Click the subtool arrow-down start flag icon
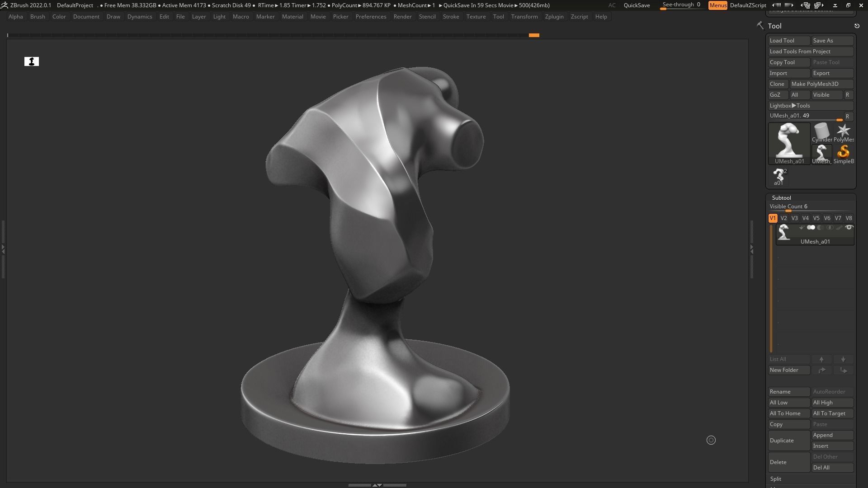This screenshot has width=868, height=488. (x=802, y=228)
